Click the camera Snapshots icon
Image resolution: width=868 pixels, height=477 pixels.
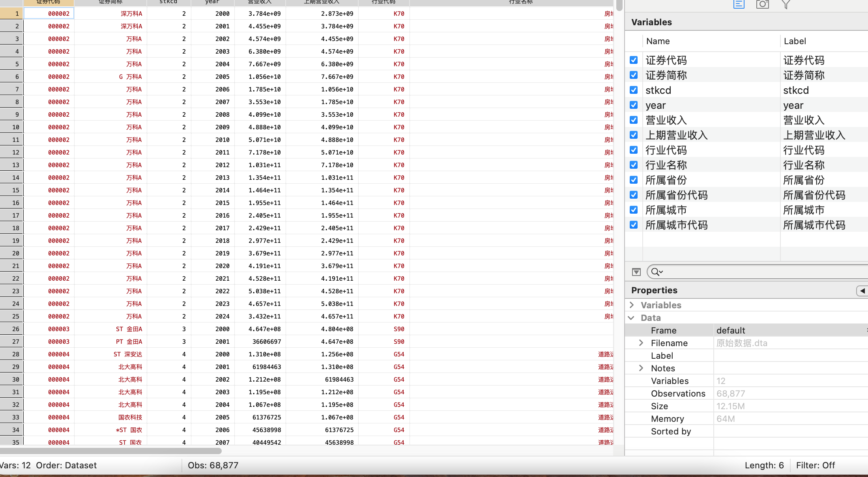[762, 4]
